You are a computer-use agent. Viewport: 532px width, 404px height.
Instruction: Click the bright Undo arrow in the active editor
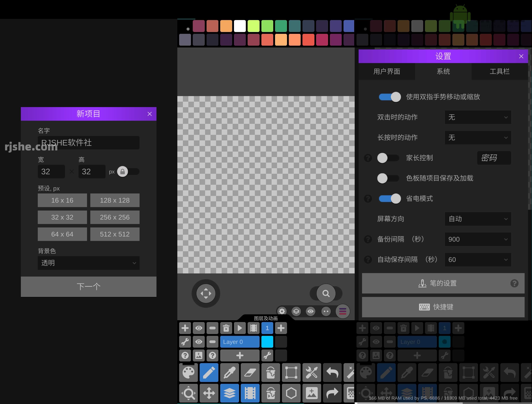pyautogui.click(x=332, y=373)
